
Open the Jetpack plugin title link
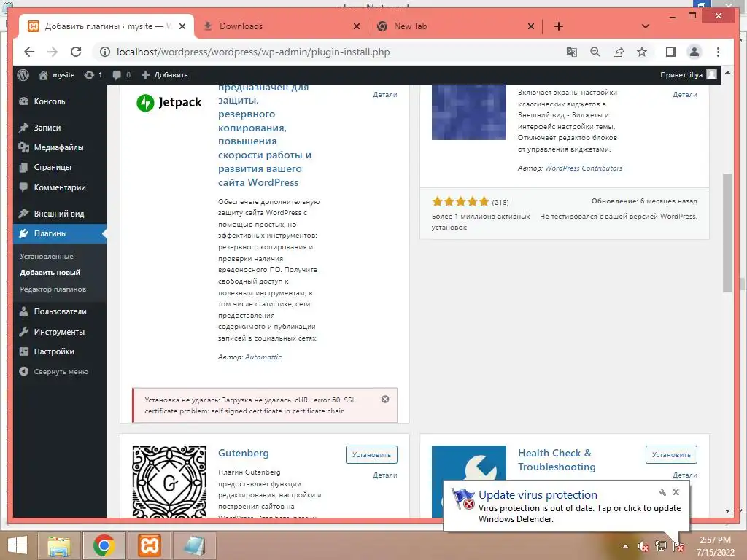click(265, 135)
